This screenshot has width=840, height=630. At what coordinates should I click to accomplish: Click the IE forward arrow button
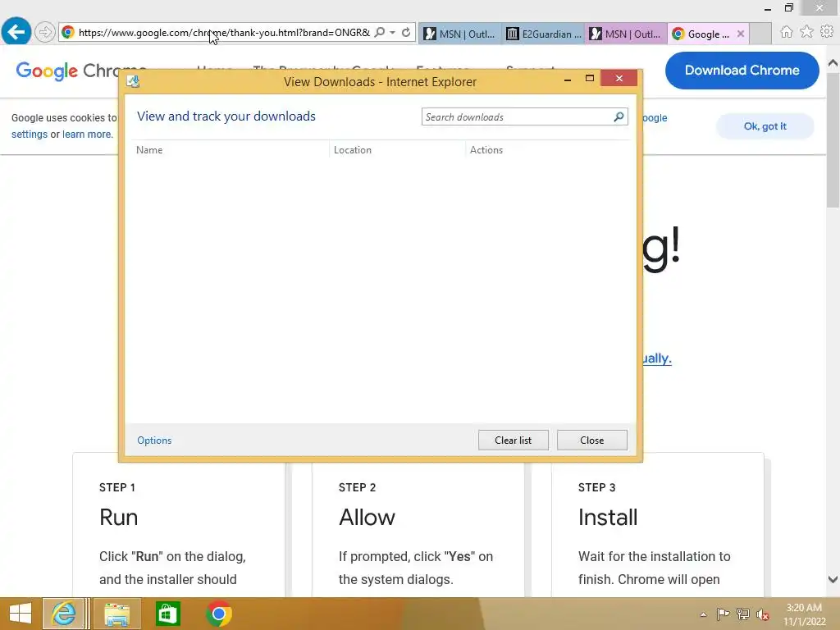[45, 32]
